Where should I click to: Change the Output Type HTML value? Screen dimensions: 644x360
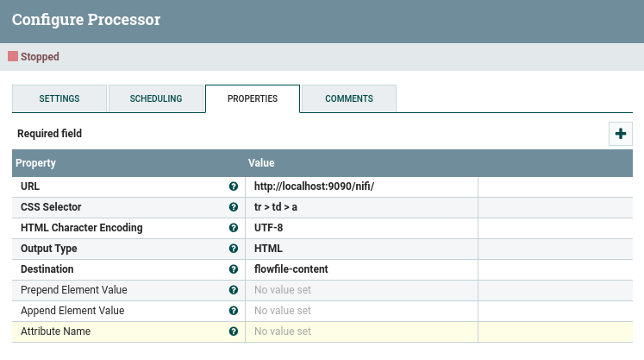[361, 249]
